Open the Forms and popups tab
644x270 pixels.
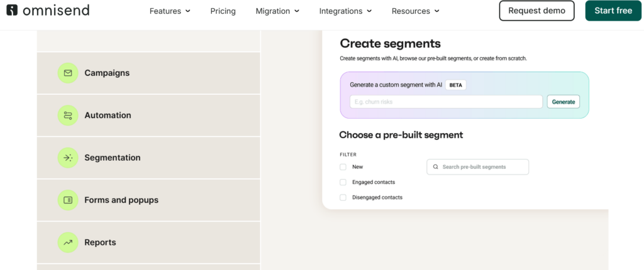148,200
